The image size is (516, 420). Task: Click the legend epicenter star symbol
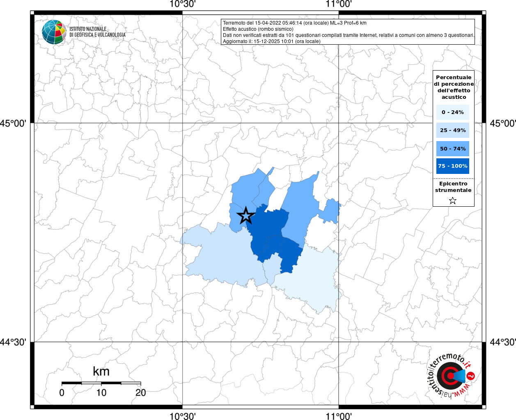click(453, 201)
